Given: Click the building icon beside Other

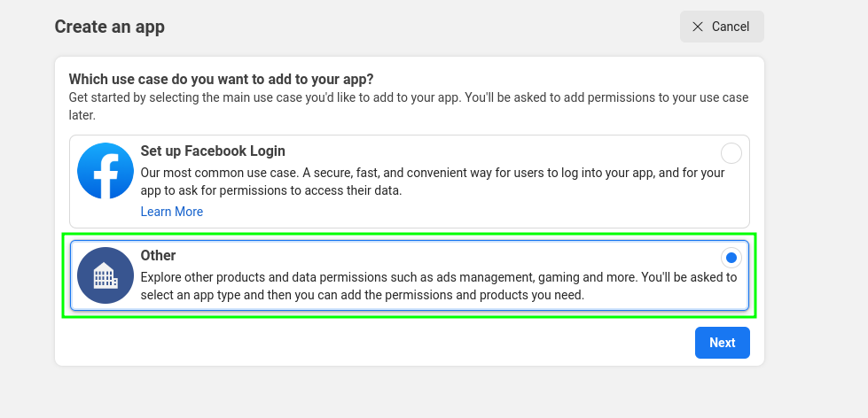Looking at the screenshot, I should 105,275.
